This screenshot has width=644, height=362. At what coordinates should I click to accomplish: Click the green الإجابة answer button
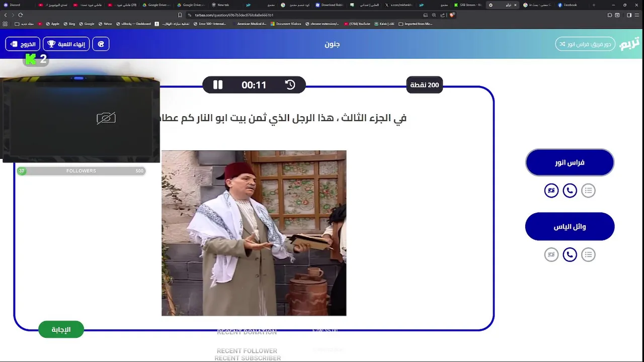(61, 330)
